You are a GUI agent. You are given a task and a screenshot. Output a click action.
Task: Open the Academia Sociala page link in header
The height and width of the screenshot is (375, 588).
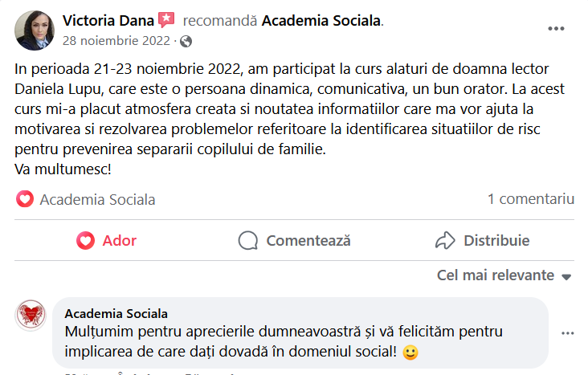point(321,20)
